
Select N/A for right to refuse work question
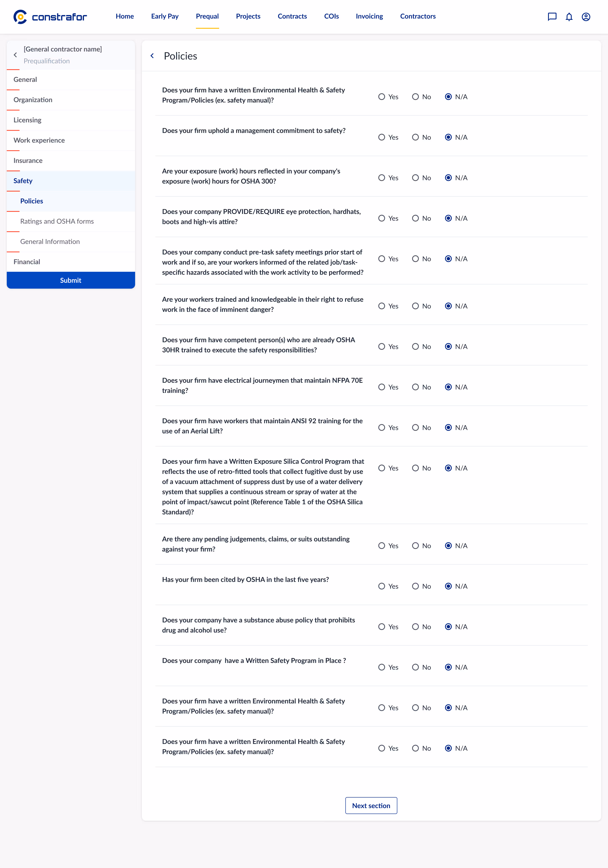[448, 306]
